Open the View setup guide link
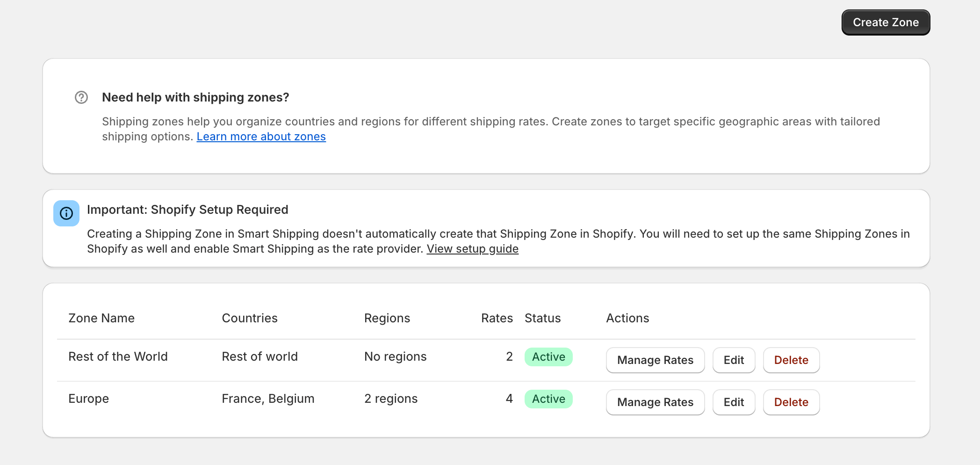The height and width of the screenshot is (465, 980). tap(472, 249)
